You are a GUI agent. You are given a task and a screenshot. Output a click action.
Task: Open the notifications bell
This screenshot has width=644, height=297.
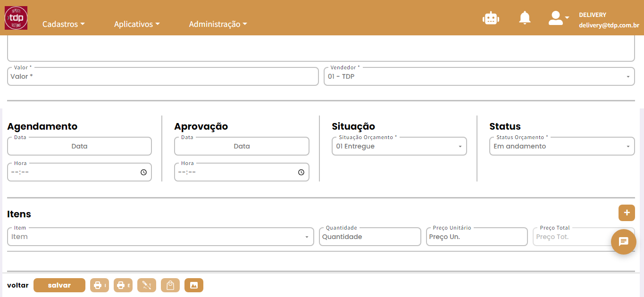tap(525, 18)
